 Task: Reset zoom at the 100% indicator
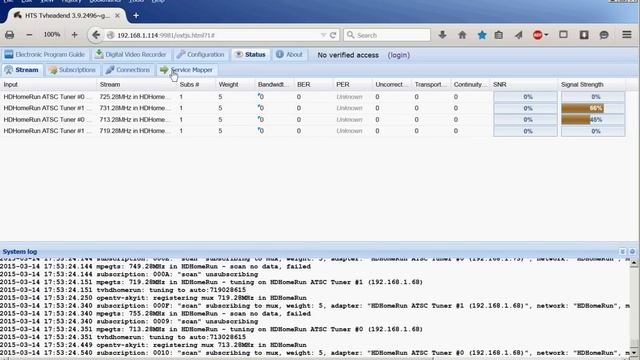click(52, 35)
